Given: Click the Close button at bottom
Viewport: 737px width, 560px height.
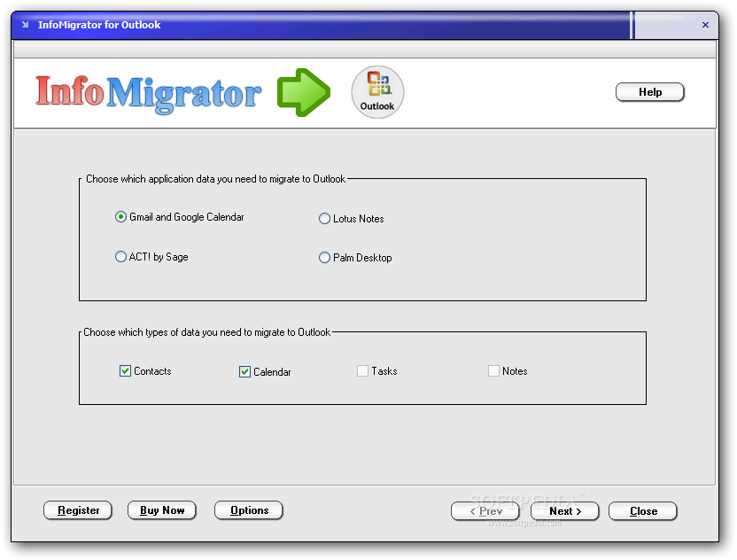Looking at the screenshot, I should [643, 511].
